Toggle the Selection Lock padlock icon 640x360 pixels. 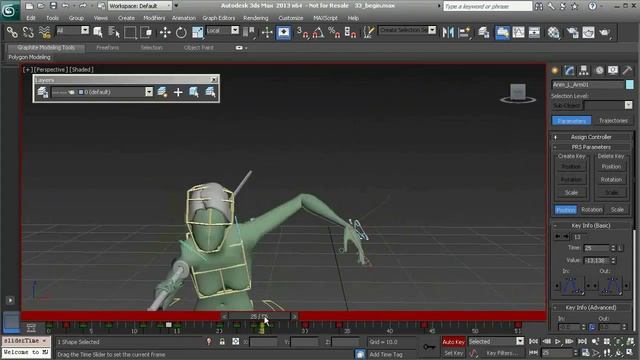[222, 342]
